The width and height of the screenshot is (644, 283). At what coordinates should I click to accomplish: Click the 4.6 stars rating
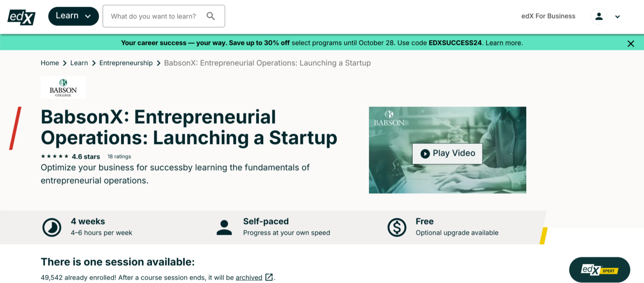pyautogui.click(x=86, y=157)
